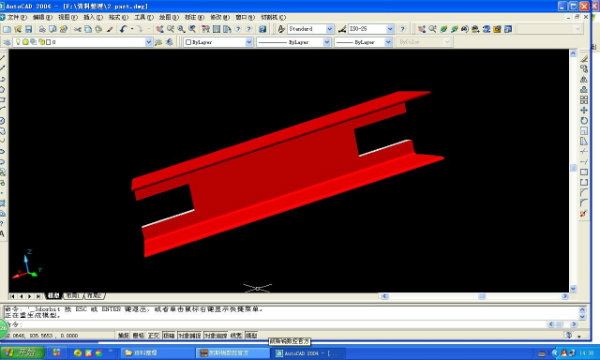Expand the ByLayer color dropdown
600x360 pixels.
pyautogui.click(x=218, y=42)
